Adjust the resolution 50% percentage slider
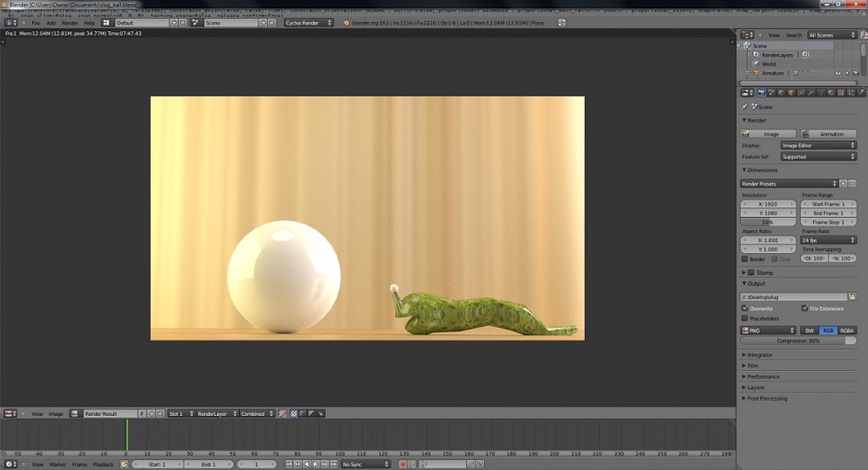Image resolution: width=868 pixels, height=470 pixels. click(768, 222)
